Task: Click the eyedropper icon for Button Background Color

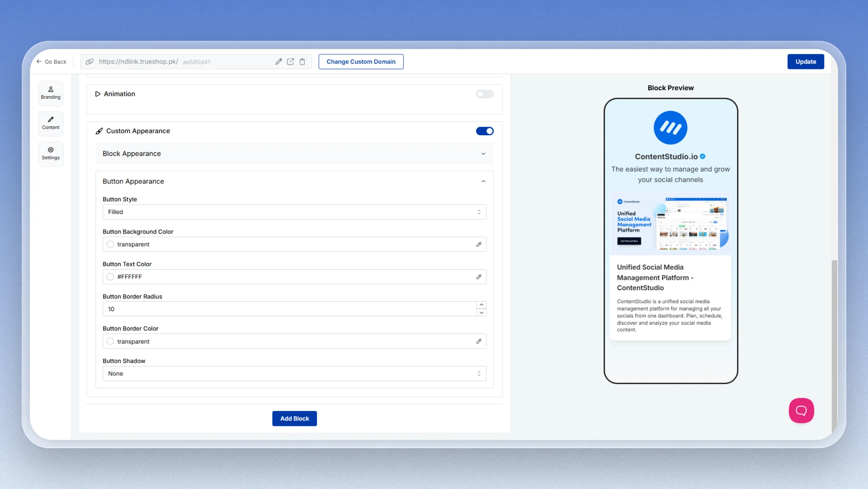Action: click(x=479, y=244)
